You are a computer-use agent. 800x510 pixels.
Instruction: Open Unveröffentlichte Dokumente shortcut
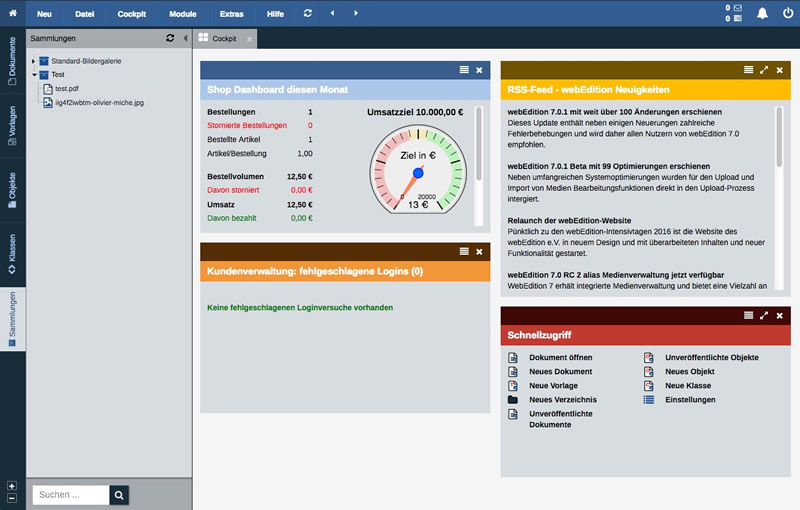(560, 419)
